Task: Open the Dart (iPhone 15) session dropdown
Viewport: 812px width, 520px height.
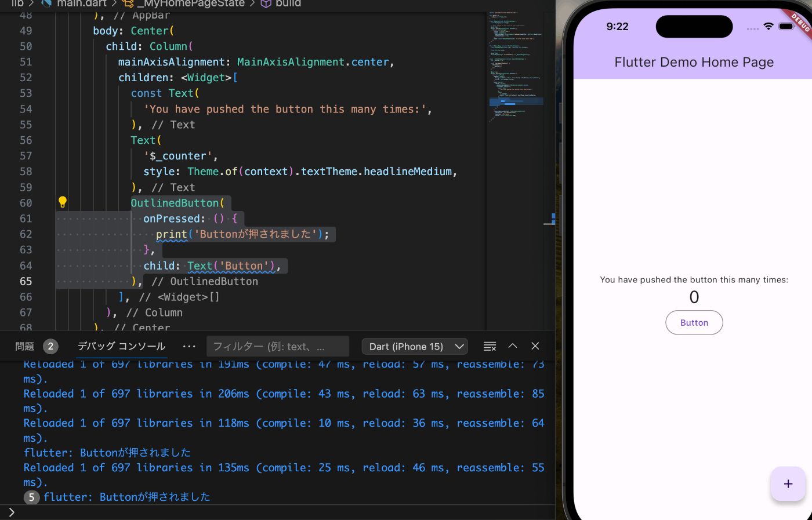Action: tap(415, 347)
